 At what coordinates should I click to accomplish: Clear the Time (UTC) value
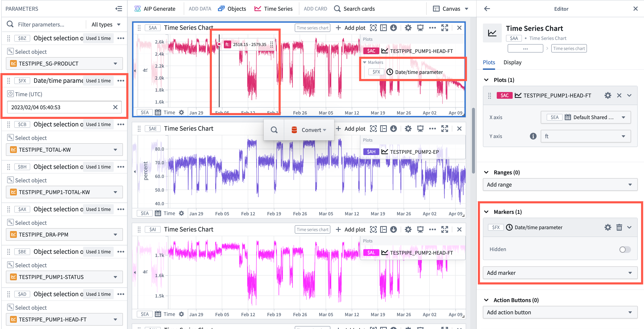(115, 107)
